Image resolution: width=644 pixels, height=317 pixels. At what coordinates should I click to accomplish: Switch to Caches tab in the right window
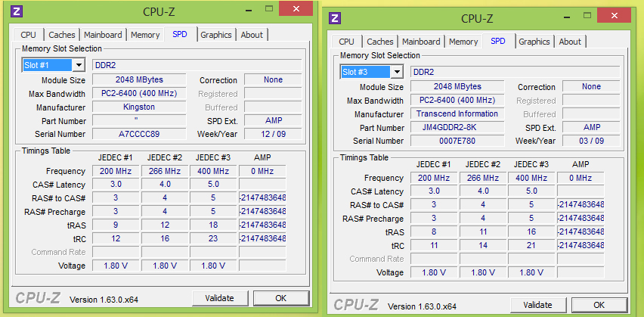(x=380, y=42)
